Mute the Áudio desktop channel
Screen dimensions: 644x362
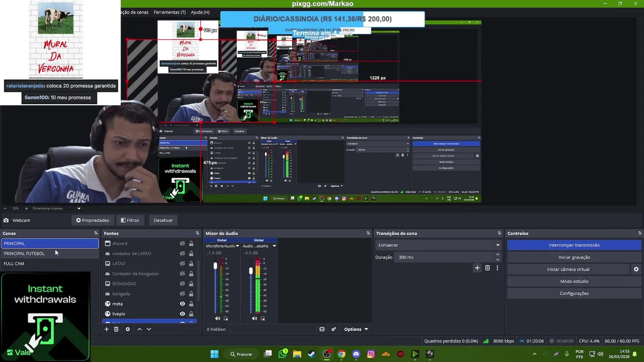254,318
